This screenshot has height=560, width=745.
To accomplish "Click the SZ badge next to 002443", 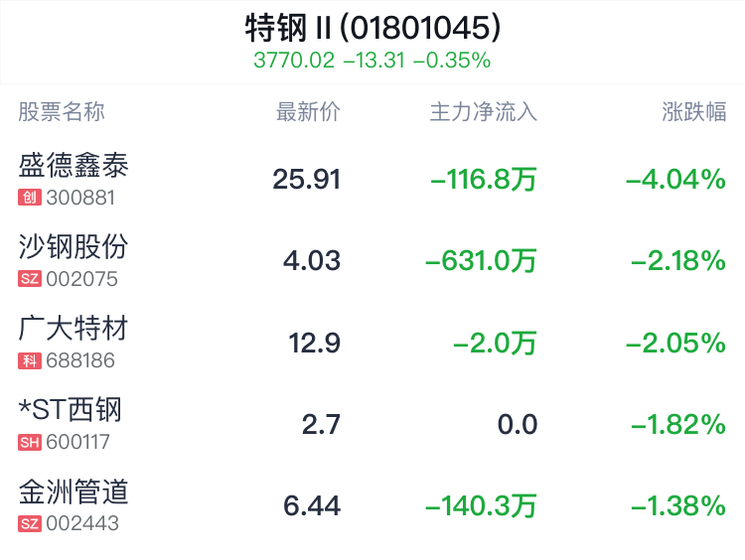I will click(30, 524).
